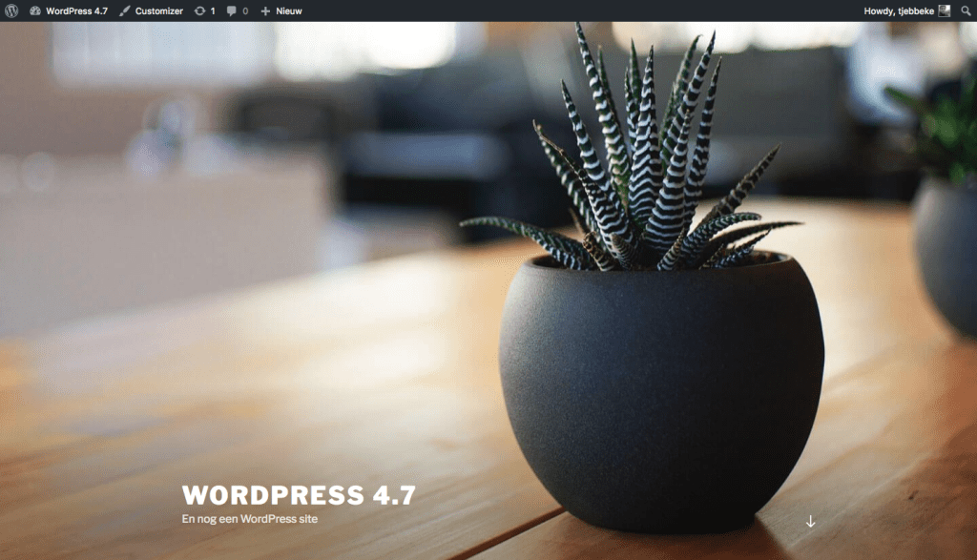Image resolution: width=977 pixels, height=560 pixels.
Task: Open the WordPress 4.7 site dashboard menu
Action: [69, 10]
